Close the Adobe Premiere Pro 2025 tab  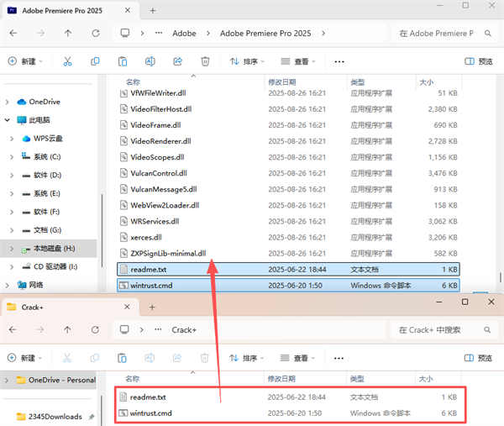pyautogui.click(x=128, y=10)
